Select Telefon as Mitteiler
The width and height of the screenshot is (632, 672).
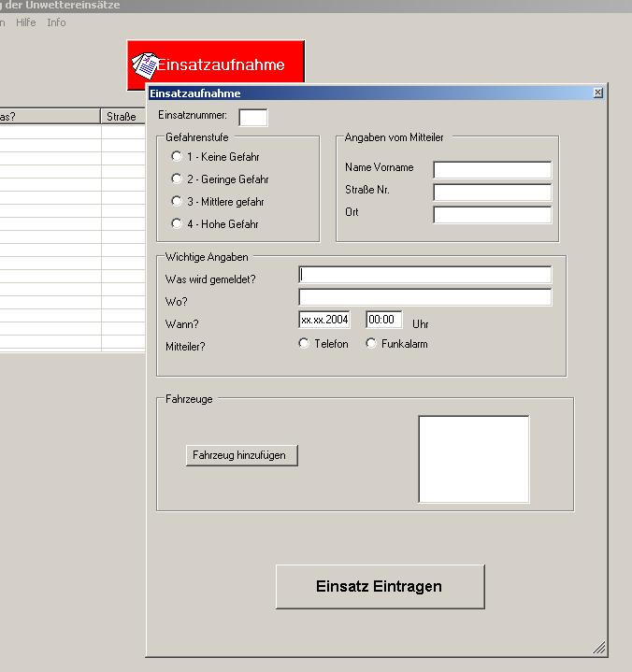(x=304, y=344)
